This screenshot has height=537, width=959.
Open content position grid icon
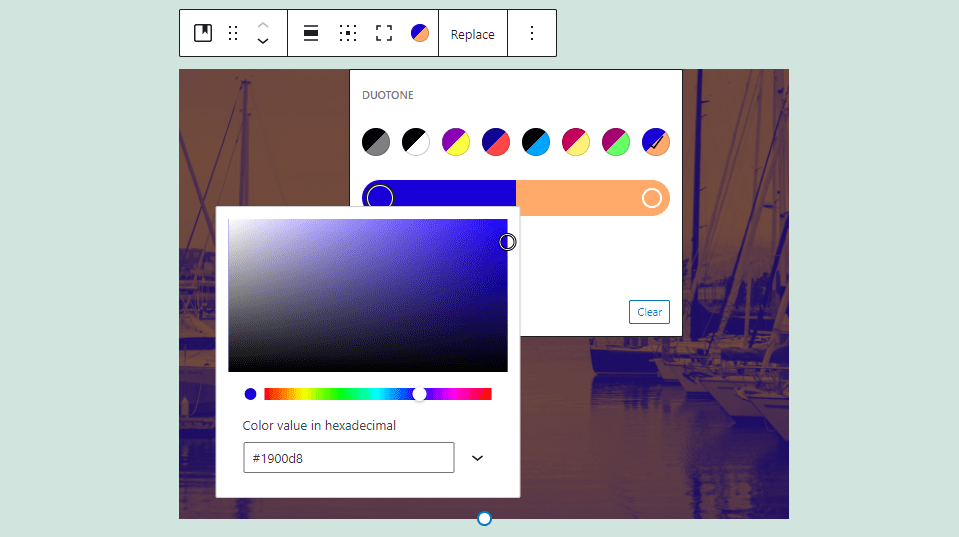[348, 33]
